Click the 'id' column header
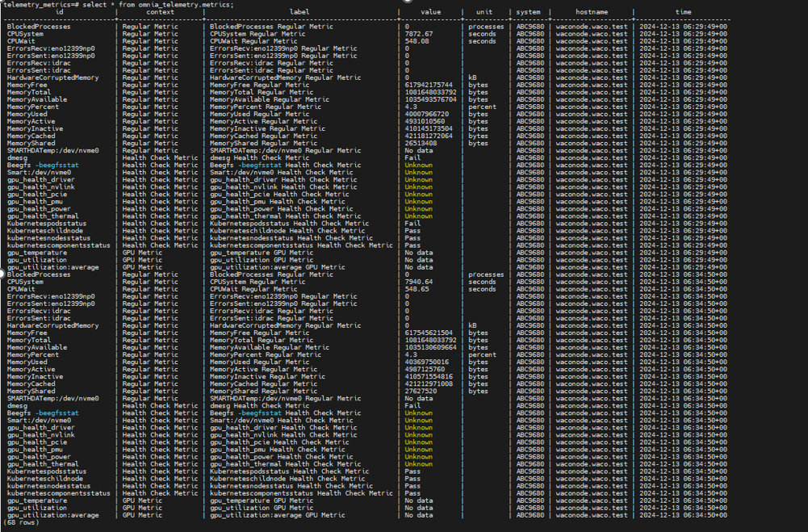This screenshot has height=532, width=808. [x=59, y=12]
